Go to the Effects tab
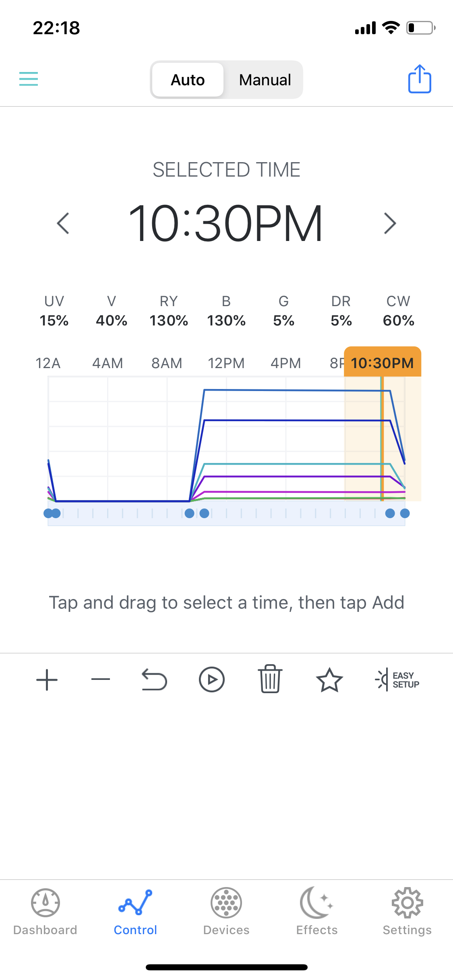453x980 pixels. (x=317, y=912)
